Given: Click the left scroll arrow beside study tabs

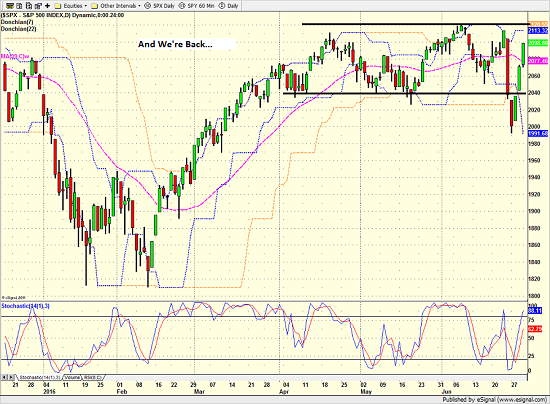Looking at the screenshot, I should click(4, 377).
